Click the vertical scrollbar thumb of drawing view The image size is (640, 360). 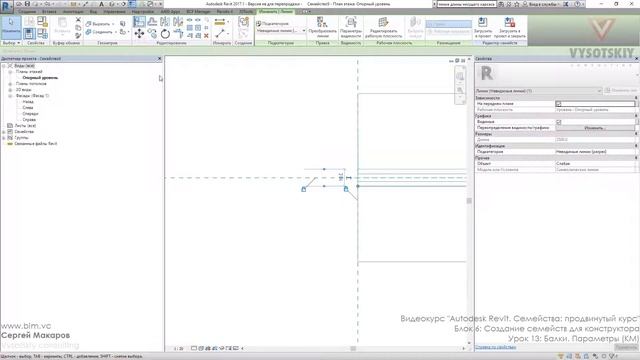click(x=469, y=200)
